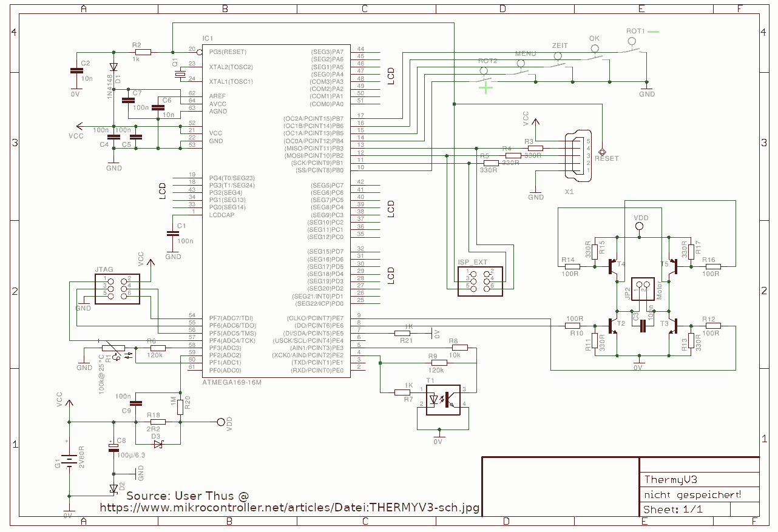
Task: Select the ZEIT pushbutton switch
Action: coord(558,61)
